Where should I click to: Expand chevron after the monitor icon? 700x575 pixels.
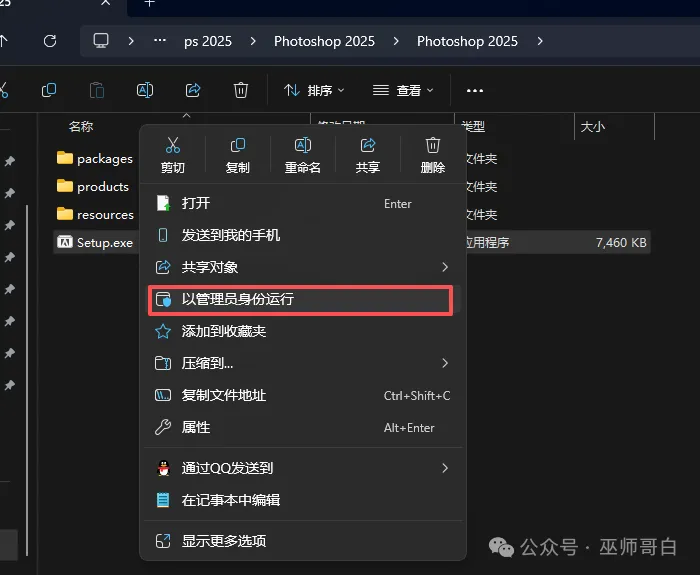coord(131,42)
